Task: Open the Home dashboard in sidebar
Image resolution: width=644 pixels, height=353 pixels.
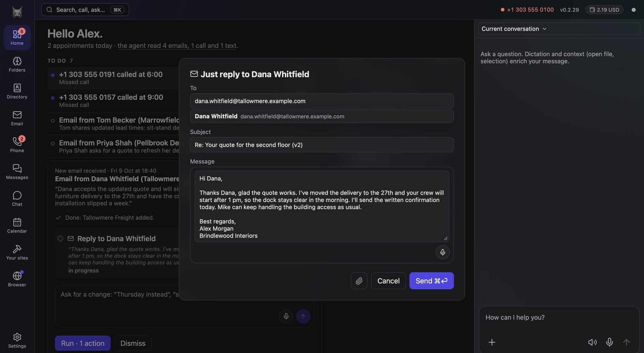Action: coord(17,37)
